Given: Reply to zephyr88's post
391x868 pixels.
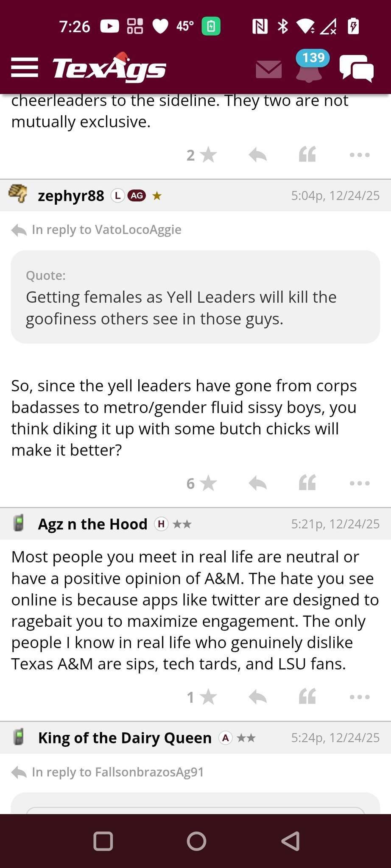Looking at the screenshot, I should pos(258,483).
